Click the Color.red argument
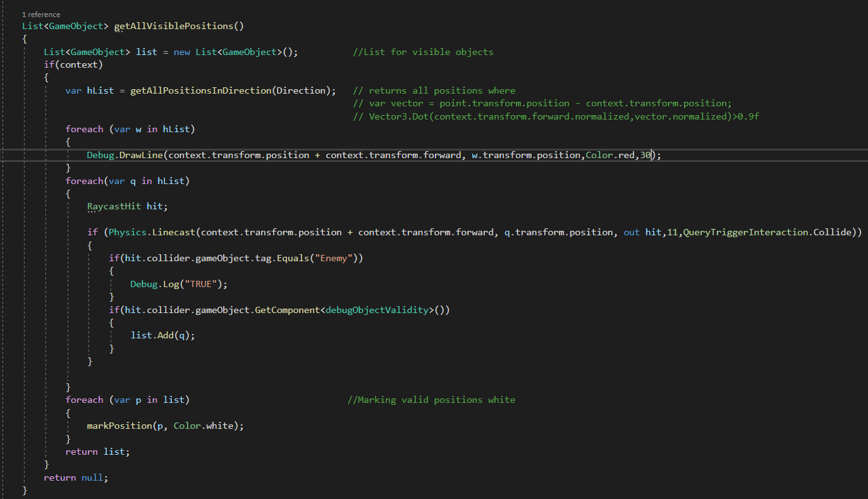Viewport: 868px width, 499px height. click(x=609, y=155)
